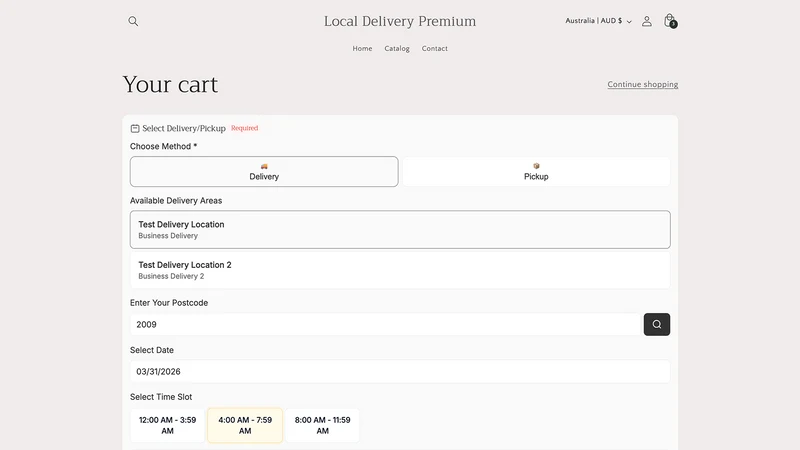Click the red Required label
Image resolution: width=800 pixels, height=450 pixels.
244,128
